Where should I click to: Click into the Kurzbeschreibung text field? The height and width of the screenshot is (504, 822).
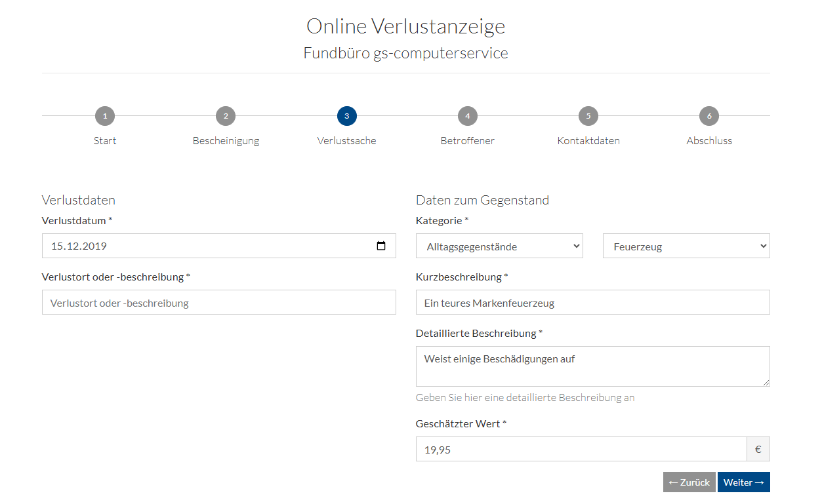pos(592,303)
